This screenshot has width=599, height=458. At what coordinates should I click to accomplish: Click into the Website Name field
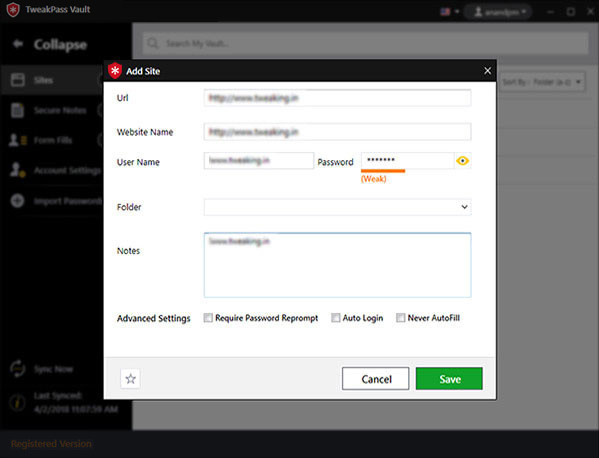[337, 132]
